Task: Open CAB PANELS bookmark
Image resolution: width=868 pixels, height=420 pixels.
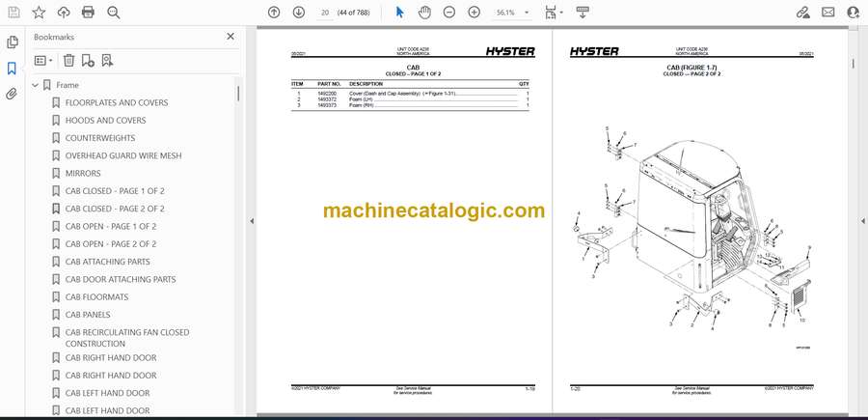Action: pyautogui.click(x=88, y=315)
